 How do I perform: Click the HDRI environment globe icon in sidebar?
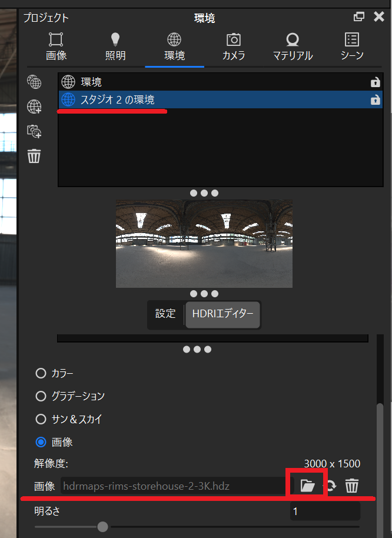(34, 82)
